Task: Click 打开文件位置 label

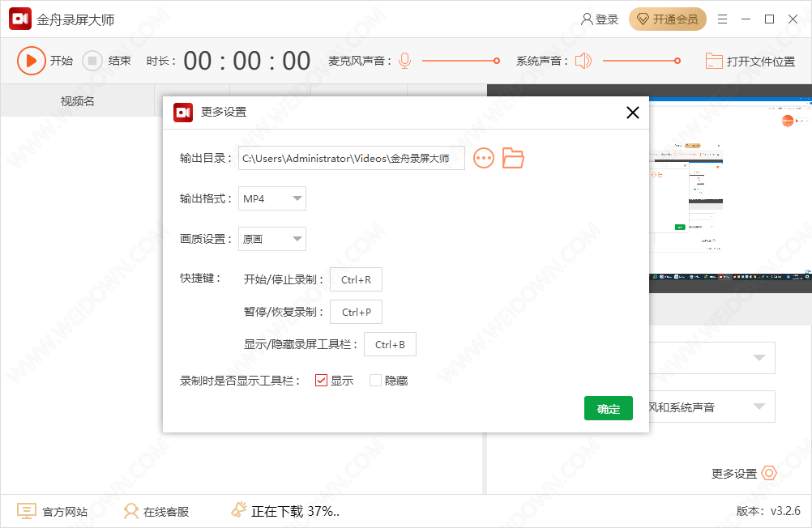Action: pyautogui.click(x=761, y=61)
